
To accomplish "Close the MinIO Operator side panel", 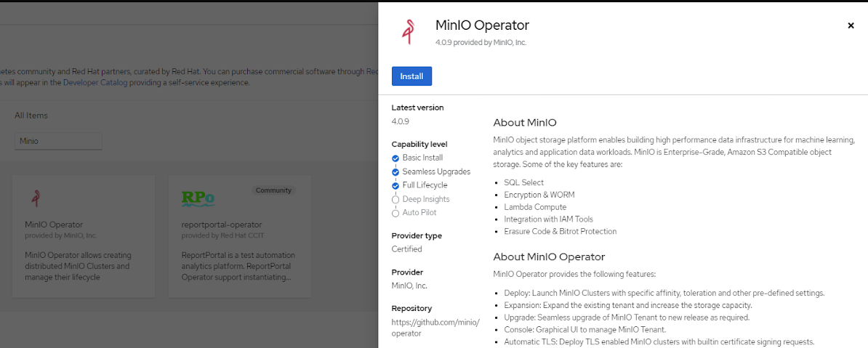I will [x=851, y=25].
